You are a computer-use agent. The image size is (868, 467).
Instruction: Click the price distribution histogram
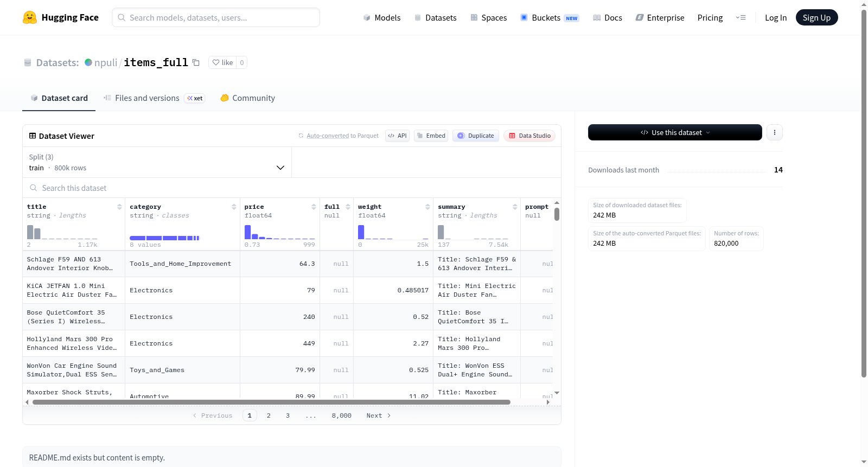[280, 232]
